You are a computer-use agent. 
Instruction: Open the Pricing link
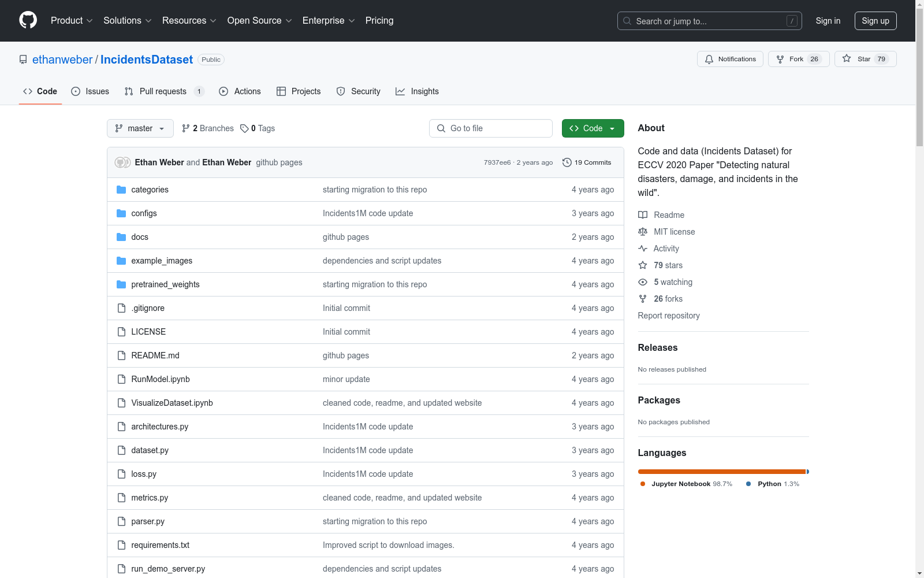[x=379, y=21]
